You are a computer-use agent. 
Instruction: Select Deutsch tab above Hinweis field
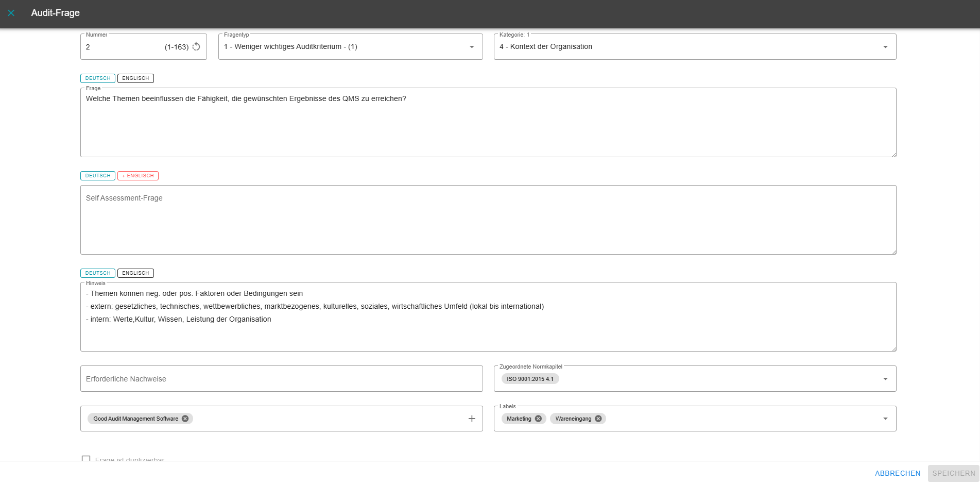(x=98, y=273)
